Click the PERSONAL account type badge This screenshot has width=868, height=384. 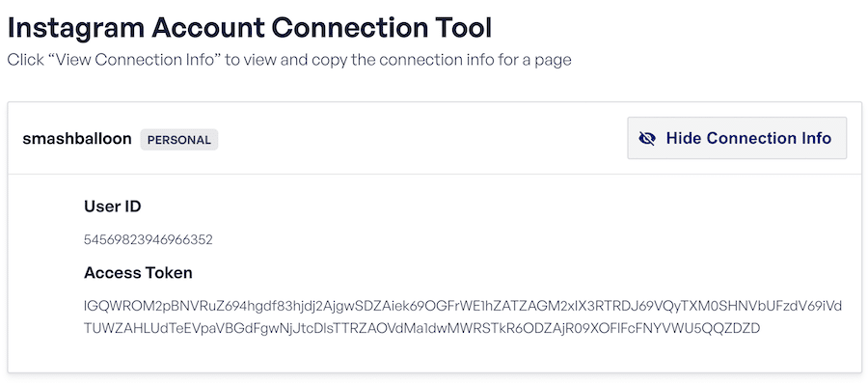(x=178, y=140)
